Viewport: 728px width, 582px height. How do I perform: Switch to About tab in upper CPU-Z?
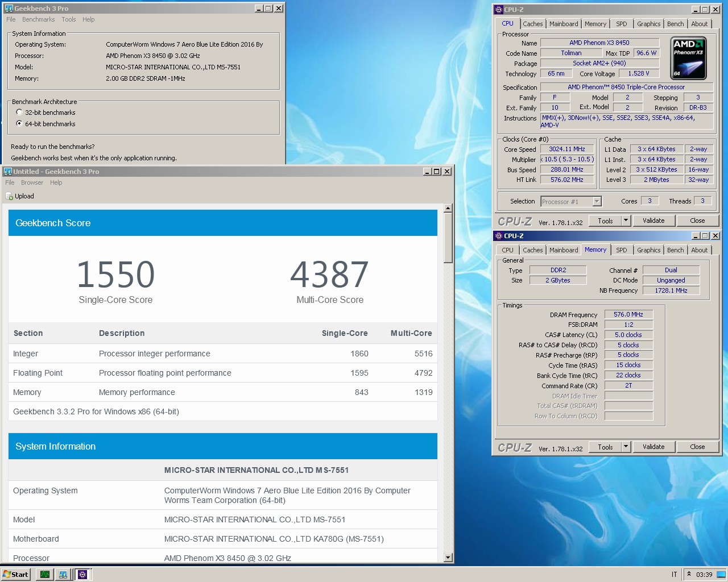click(x=700, y=24)
